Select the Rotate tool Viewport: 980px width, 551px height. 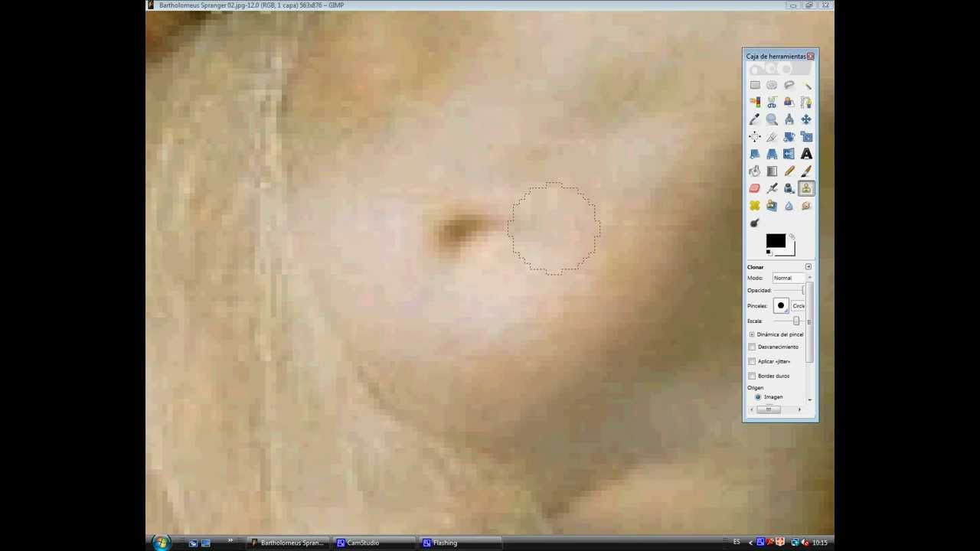[x=789, y=137]
